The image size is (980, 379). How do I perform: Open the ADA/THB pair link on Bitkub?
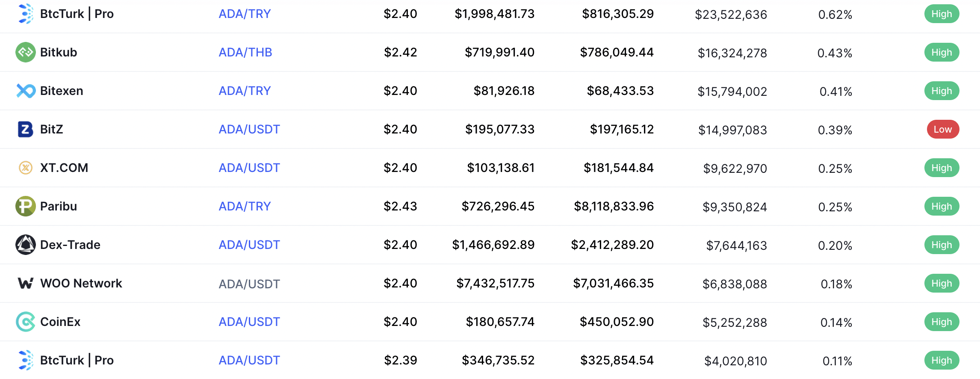coord(245,52)
